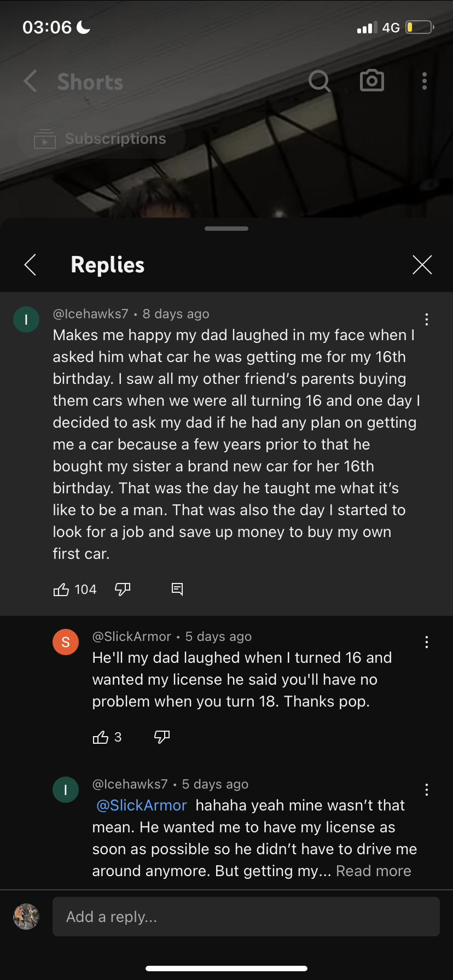This screenshot has height=980, width=453.
Task: Open the camera create icon
Action: coord(372,81)
